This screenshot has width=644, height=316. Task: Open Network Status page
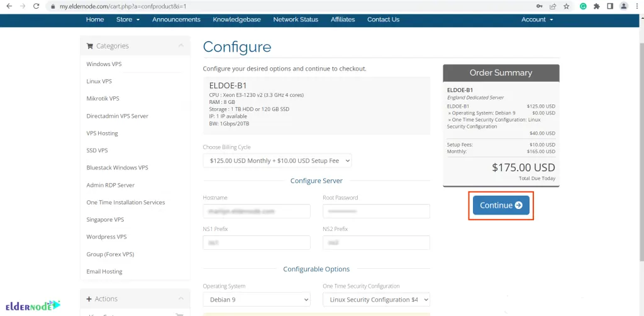296,20
